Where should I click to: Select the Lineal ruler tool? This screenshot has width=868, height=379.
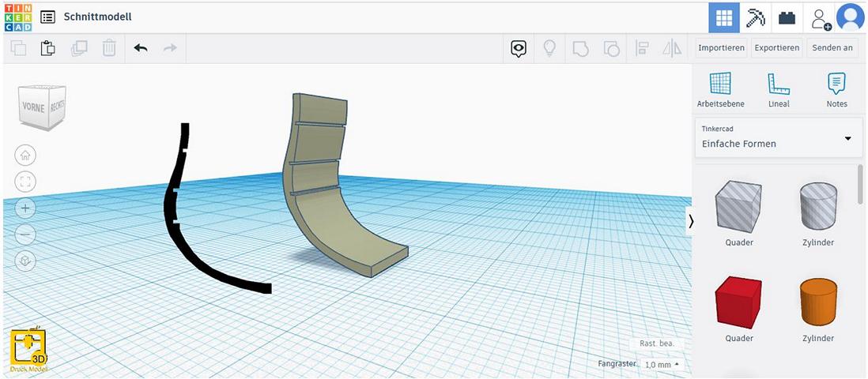[779, 90]
